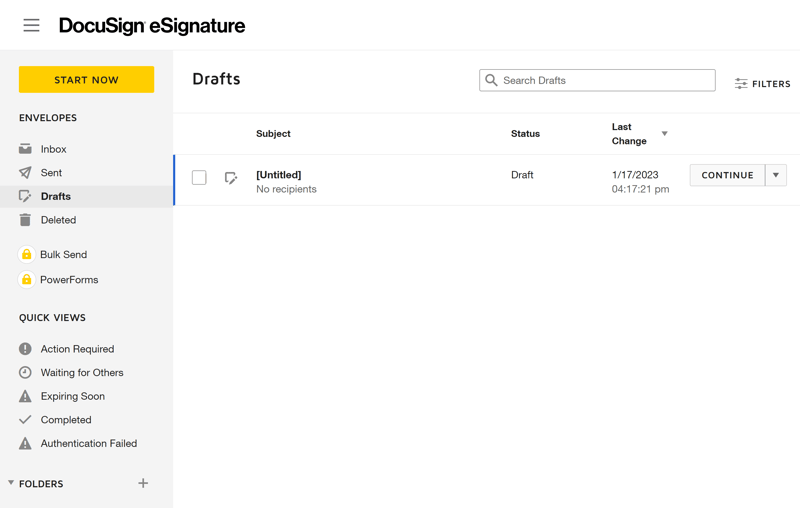
Task: Click the Action Required exclamation icon
Action: coord(25,349)
